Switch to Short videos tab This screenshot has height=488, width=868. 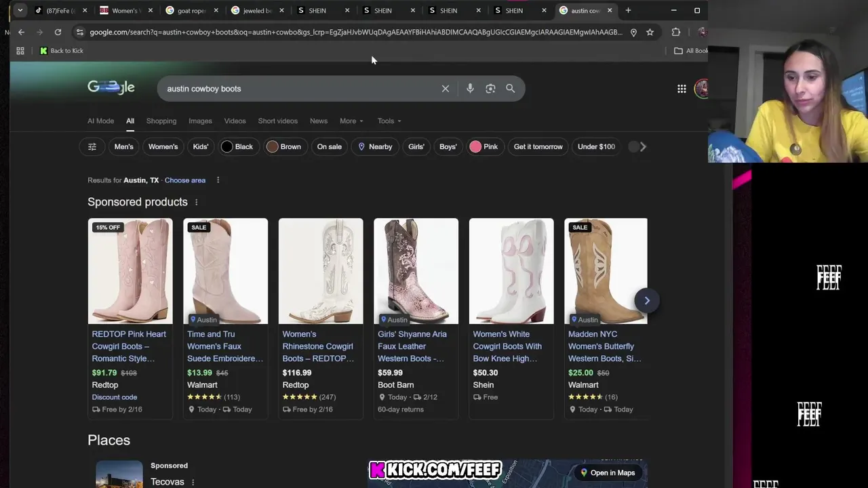point(277,121)
